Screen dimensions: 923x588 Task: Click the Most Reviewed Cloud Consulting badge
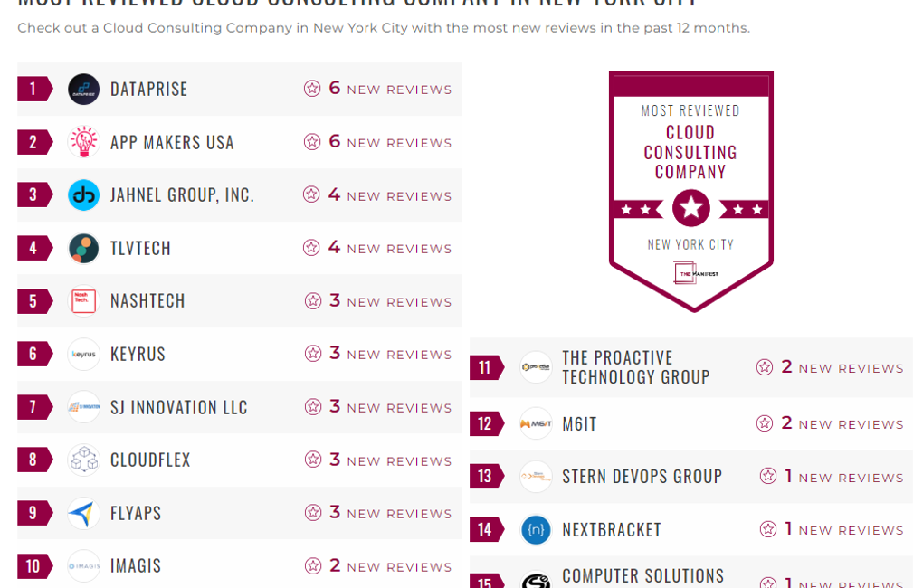pyautogui.click(x=690, y=190)
